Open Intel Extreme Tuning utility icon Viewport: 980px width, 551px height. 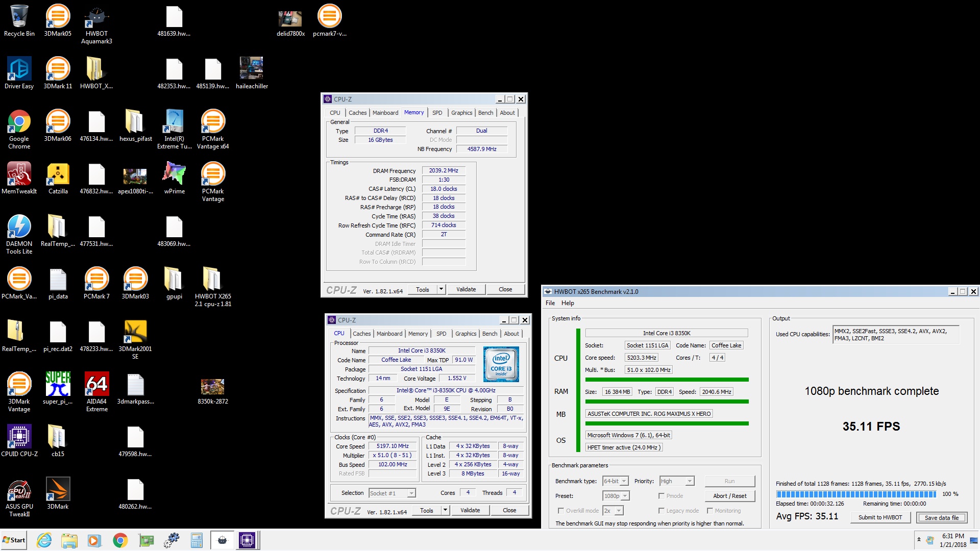[x=174, y=129]
